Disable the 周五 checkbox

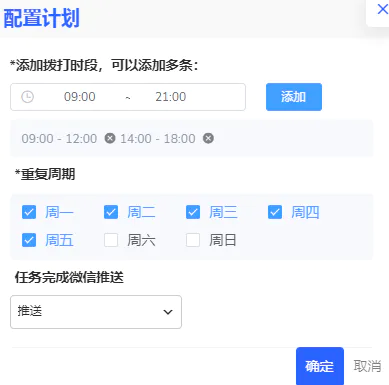coord(29,240)
